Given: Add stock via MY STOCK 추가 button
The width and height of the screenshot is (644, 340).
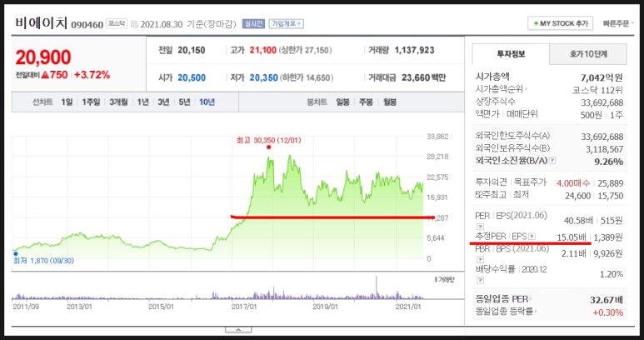Looking at the screenshot, I should coord(560,24).
